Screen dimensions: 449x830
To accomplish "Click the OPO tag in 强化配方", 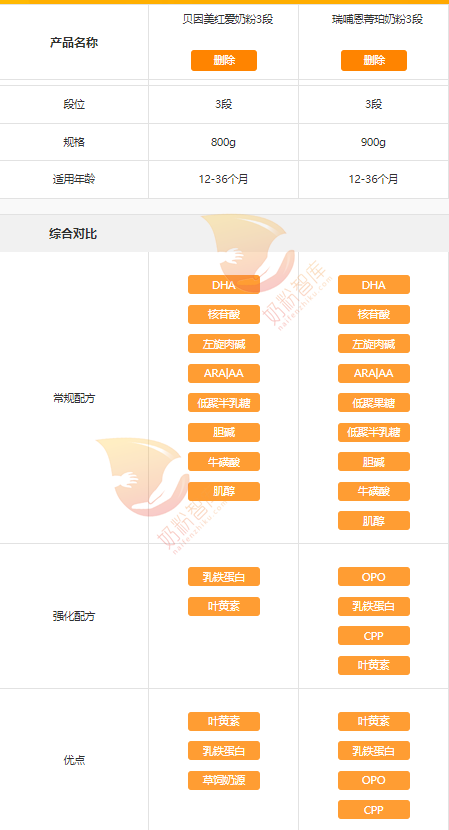I will [374, 576].
